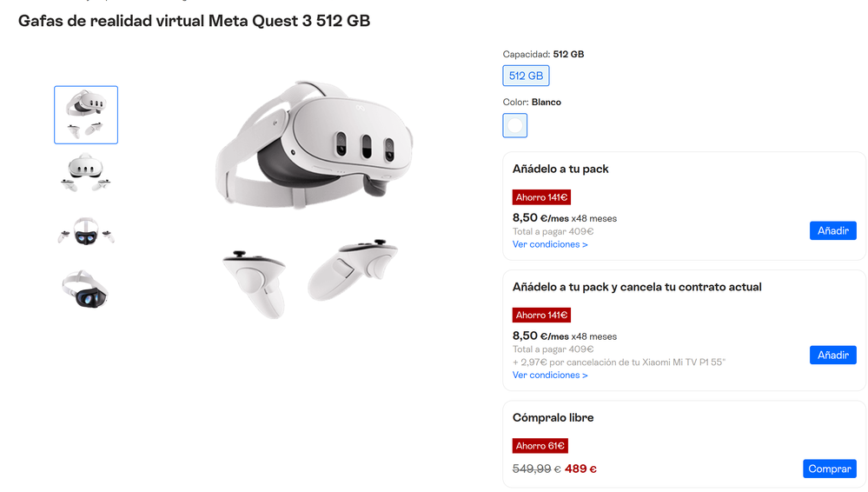Select the first headset-with-controllers thumbnail
This screenshot has height=492, width=868.
[x=86, y=115]
